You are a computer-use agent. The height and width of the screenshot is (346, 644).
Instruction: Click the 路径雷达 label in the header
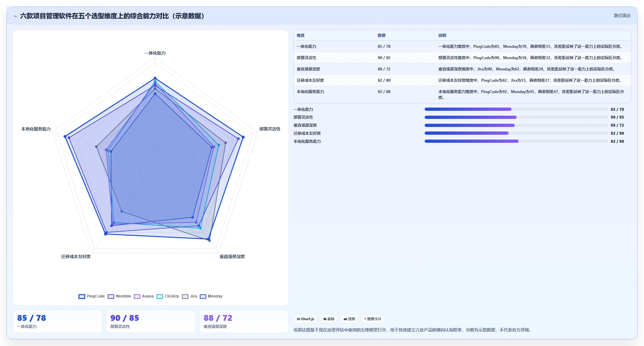(x=622, y=16)
